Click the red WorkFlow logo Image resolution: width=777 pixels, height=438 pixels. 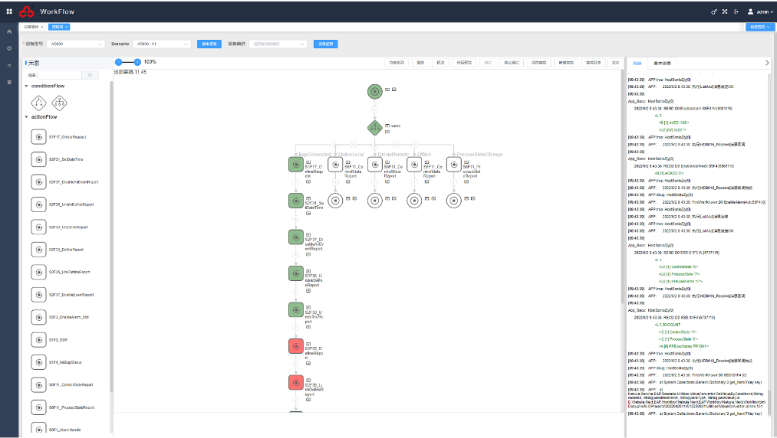(27, 11)
